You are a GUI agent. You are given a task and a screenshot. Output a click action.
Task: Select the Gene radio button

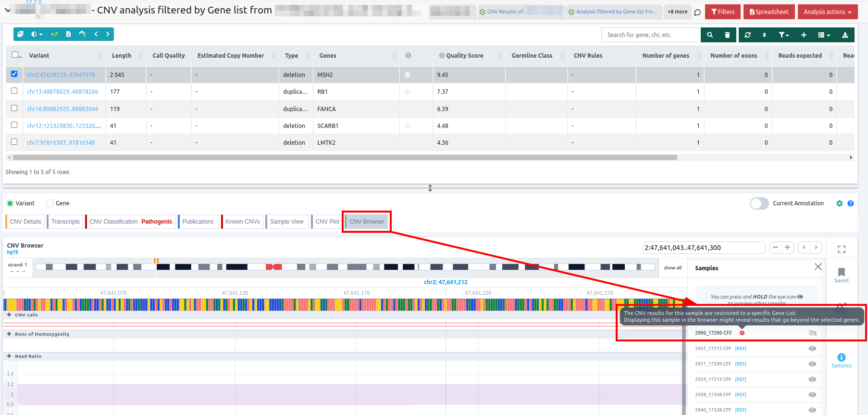50,203
